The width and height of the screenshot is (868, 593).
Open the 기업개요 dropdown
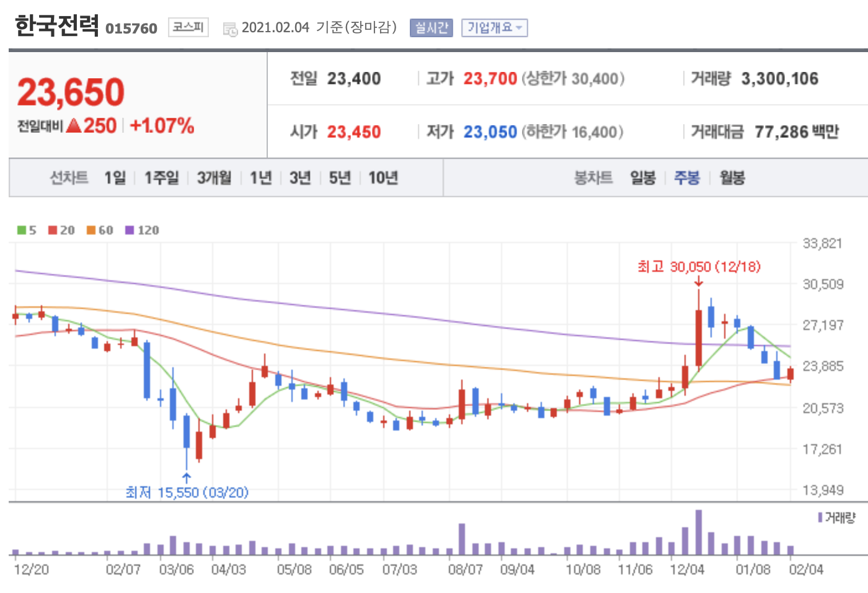coord(494,28)
